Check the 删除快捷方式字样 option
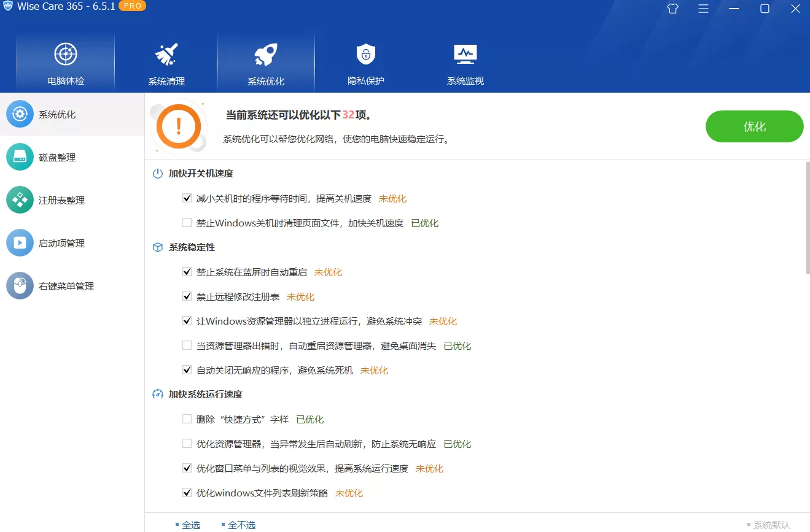Viewport: 810px width, 532px height. (x=187, y=419)
